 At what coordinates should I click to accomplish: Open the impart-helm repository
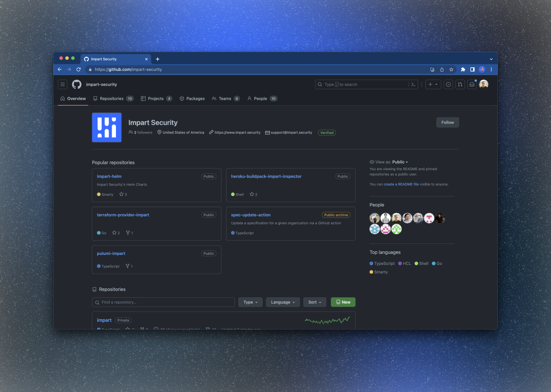(x=109, y=176)
